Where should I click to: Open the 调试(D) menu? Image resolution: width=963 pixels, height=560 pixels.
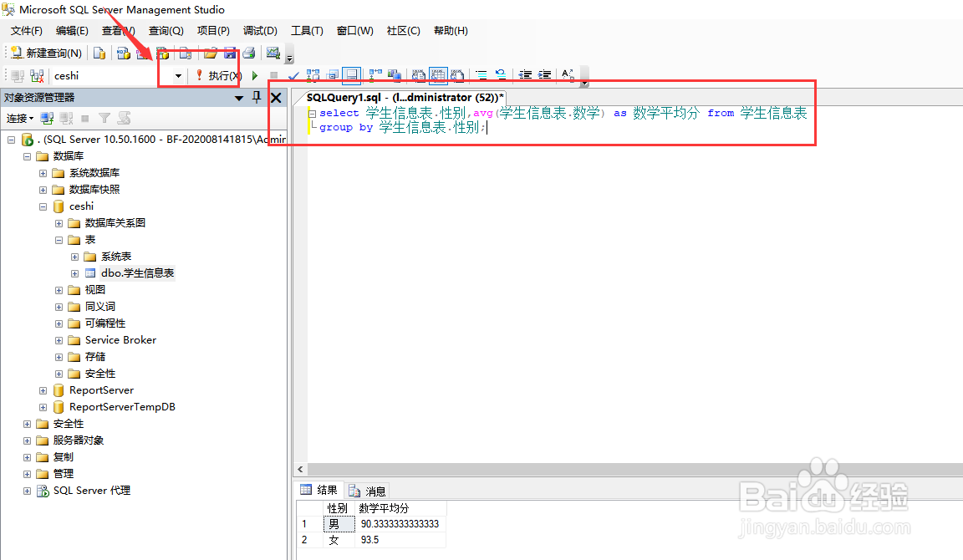[x=260, y=31]
